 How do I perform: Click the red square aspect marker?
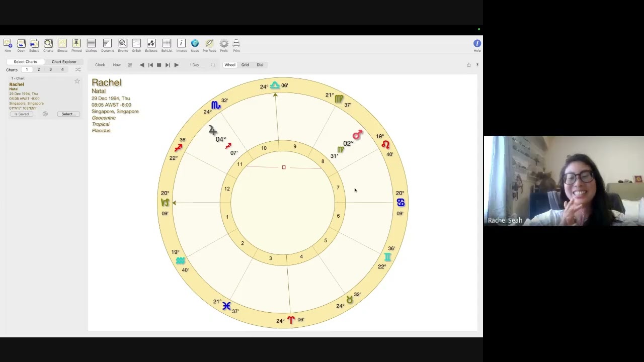click(284, 167)
